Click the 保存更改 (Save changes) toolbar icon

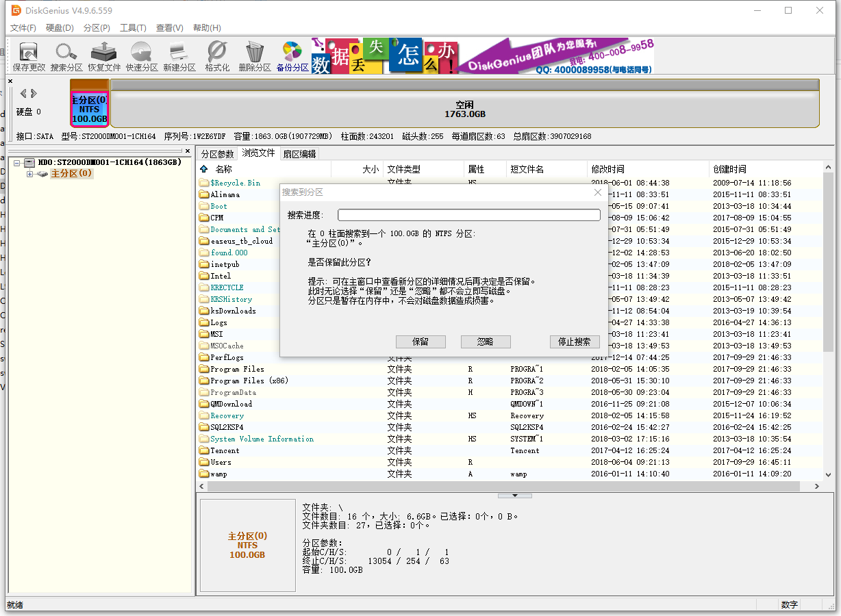(x=29, y=55)
